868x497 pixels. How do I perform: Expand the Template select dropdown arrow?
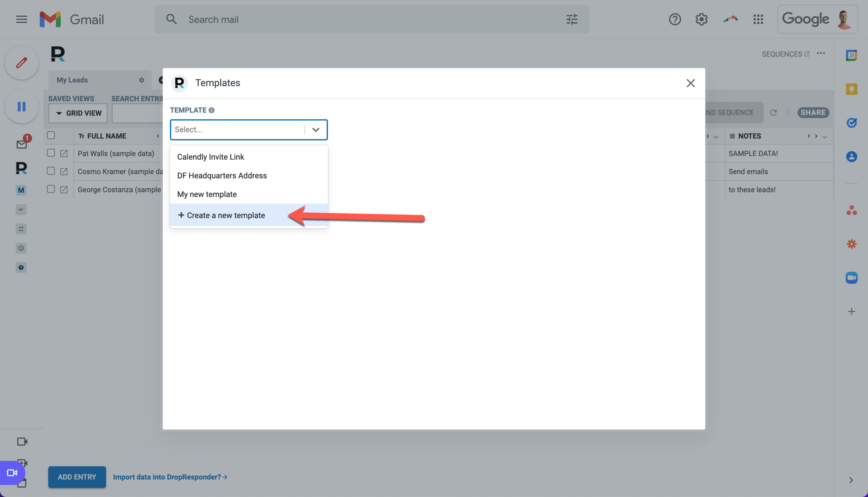pyautogui.click(x=316, y=130)
